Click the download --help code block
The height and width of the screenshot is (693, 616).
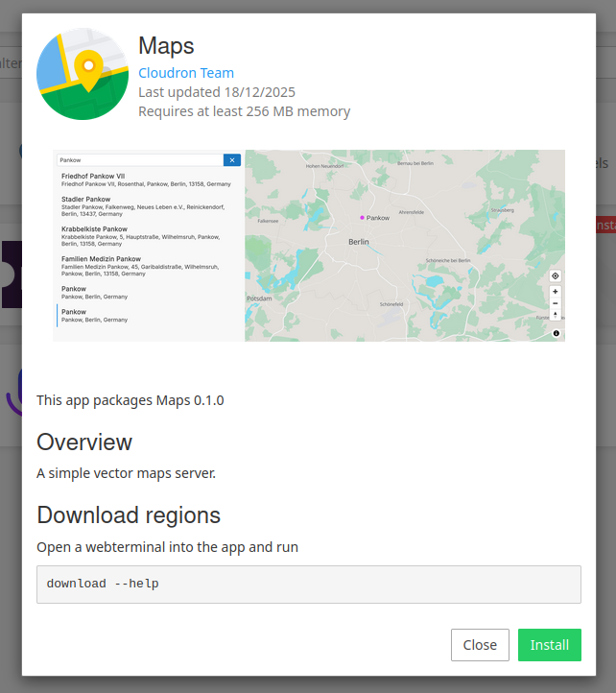(x=308, y=584)
